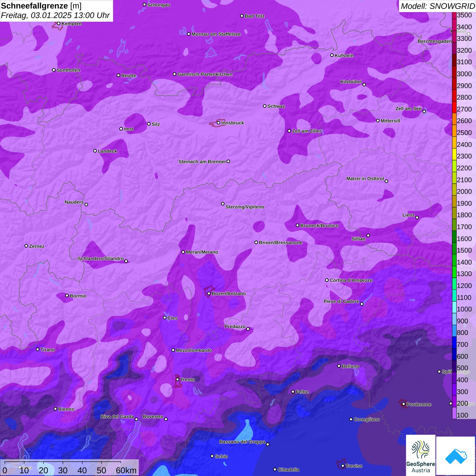Image resolution: width=476 pixels, height=476 pixels.
Task: Click the 1000 light cyan legend swatch
Action: click(454, 307)
